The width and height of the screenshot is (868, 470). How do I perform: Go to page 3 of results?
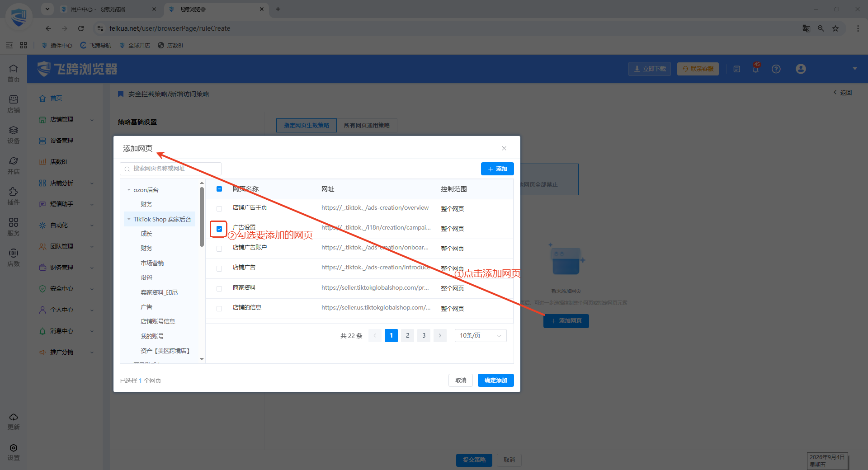coord(424,335)
